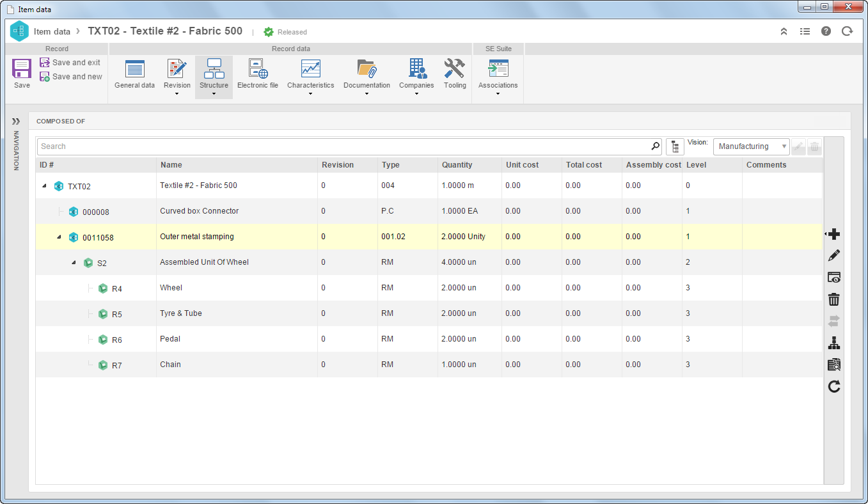Image resolution: width=868 pixels, height=504 pixels.
Task: Click the trash delete icon in side toolbar
Action: (833, 299)
